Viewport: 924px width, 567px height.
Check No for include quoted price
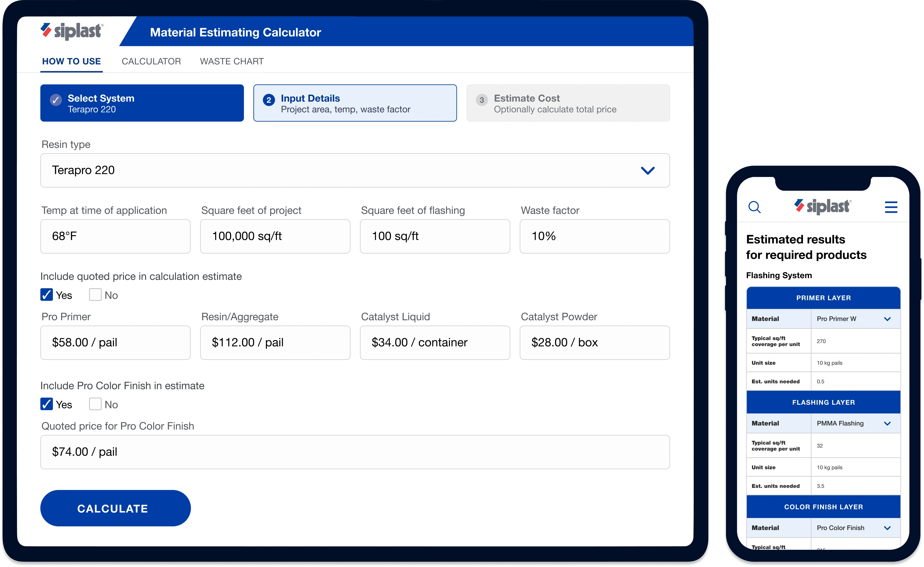point(95,295)
